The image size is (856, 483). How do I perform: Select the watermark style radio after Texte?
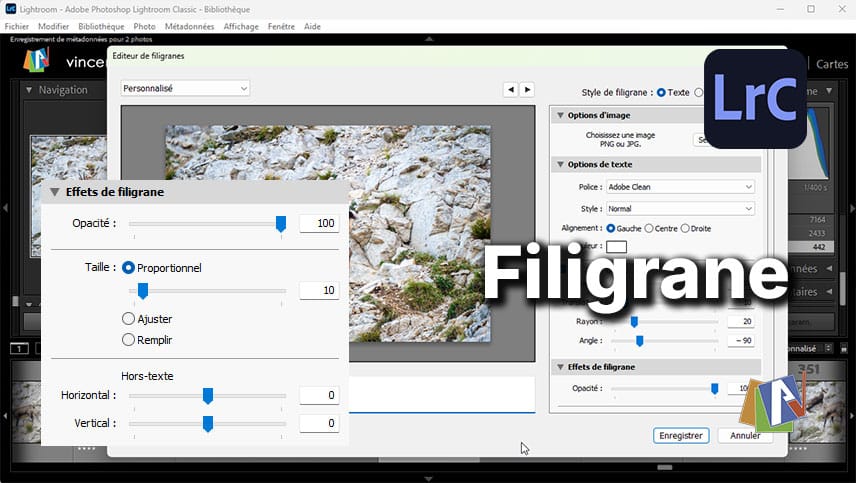(x=698, y=93)
